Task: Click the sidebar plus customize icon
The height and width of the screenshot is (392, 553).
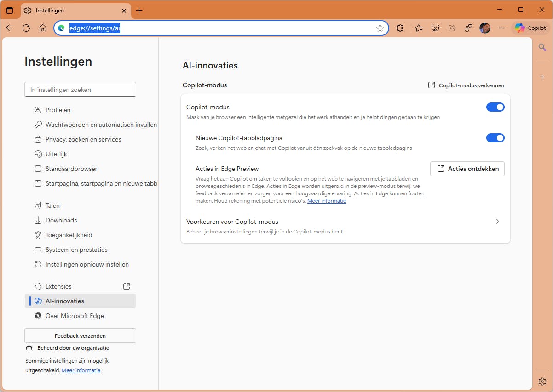Action: [542, 77]
